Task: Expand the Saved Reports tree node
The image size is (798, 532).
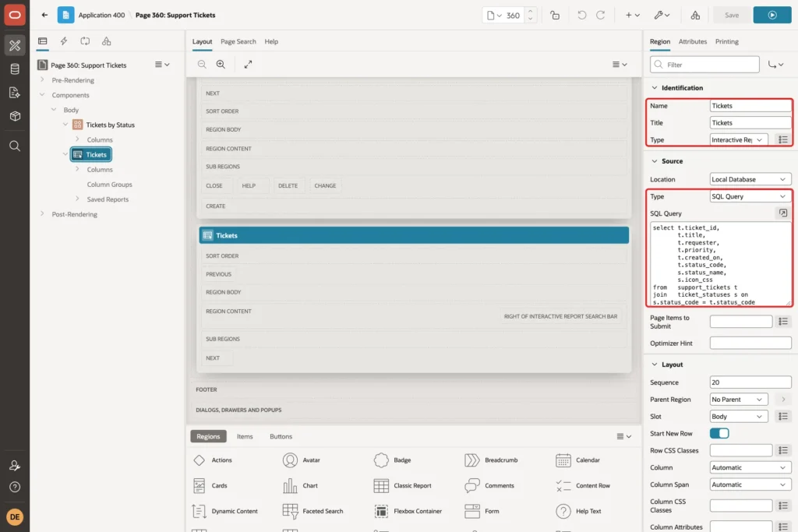Action: tap(77, 199)
